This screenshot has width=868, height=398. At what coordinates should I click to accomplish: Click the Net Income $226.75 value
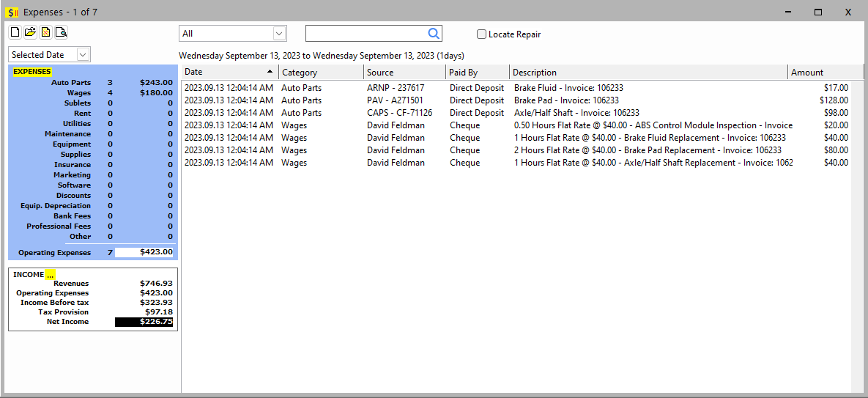point(144,322)
